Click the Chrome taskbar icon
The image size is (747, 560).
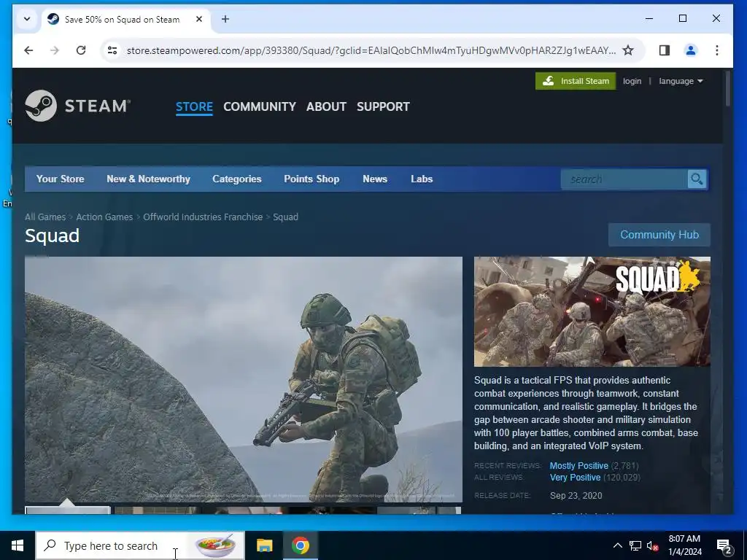coord(300,545)
